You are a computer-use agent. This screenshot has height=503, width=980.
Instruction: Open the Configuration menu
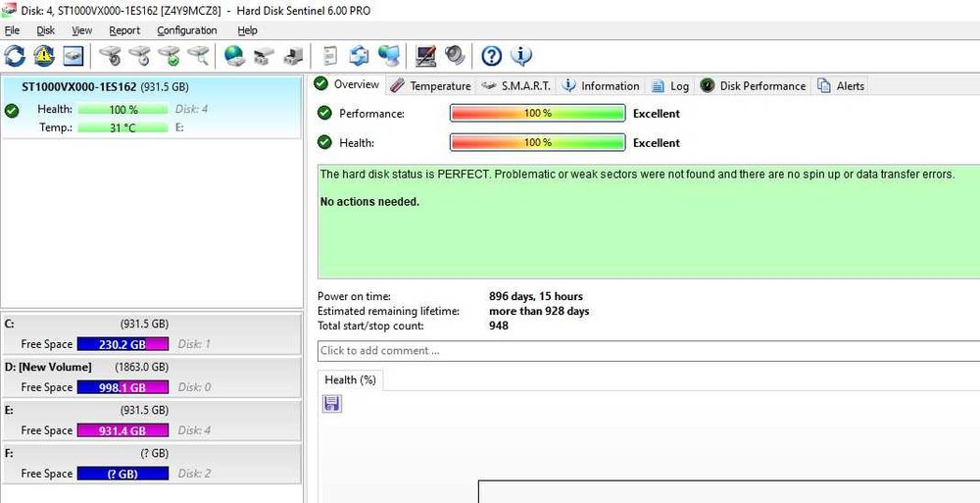click(x=187, y=30)
